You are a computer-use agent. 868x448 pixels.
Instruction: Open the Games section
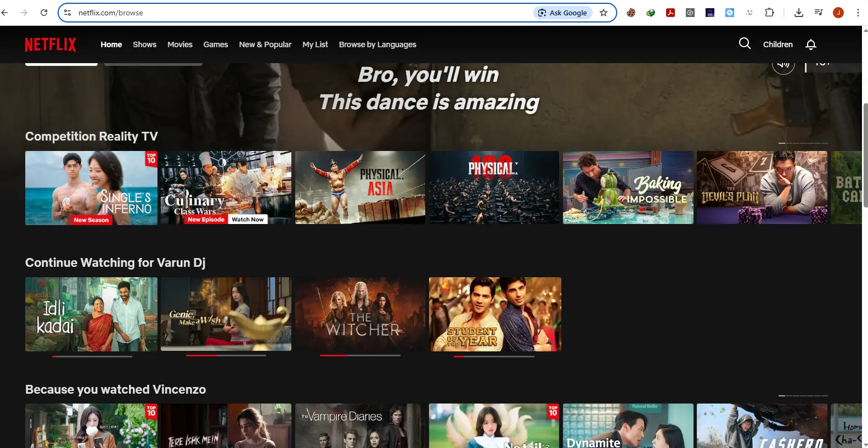point(216,44)
